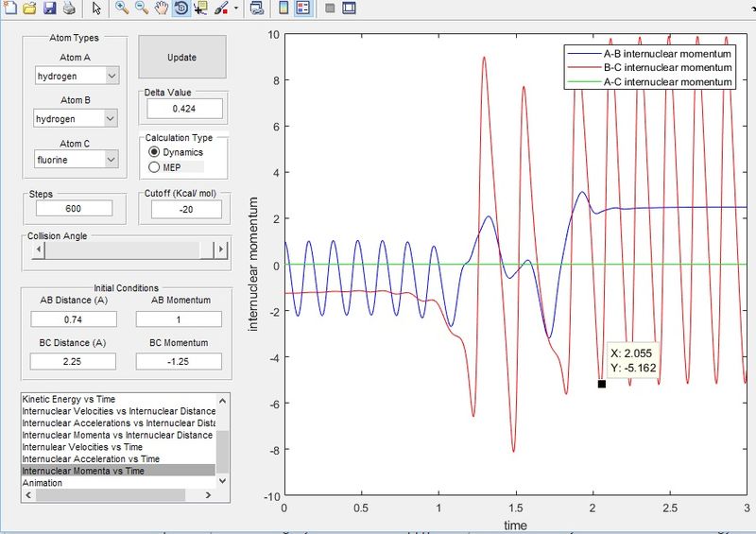Open the Atom B hydrogen dropdown

pos(76,118)
